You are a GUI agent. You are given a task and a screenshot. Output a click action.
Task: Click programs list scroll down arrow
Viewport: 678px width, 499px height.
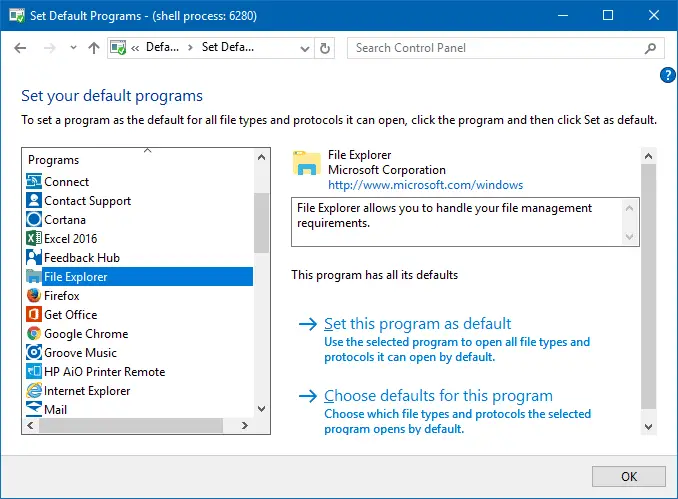261,409
